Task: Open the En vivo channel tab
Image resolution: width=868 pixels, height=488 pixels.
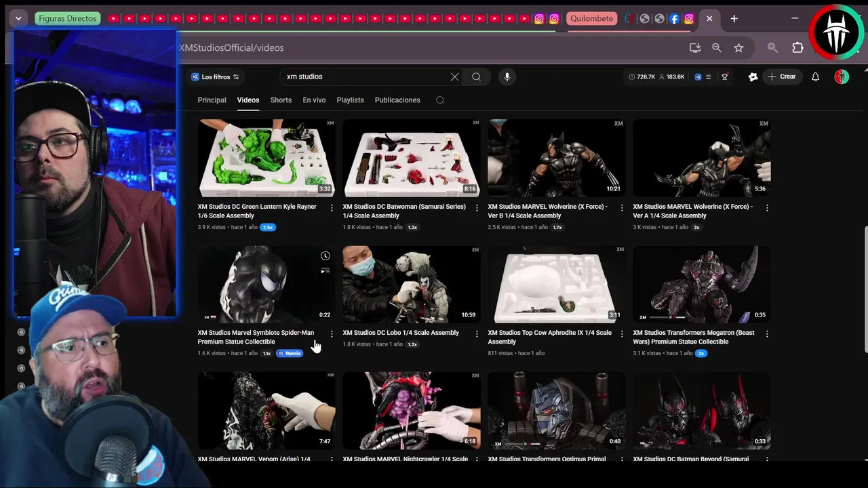Action: point(314,100)
